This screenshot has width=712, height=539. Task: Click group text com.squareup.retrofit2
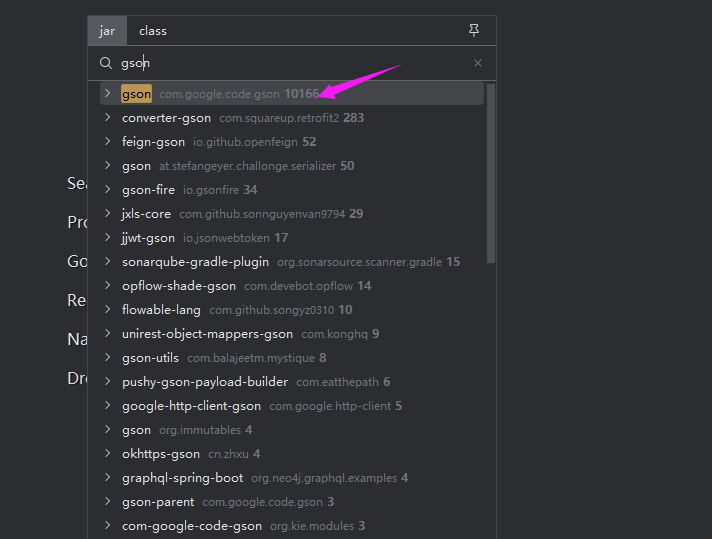pyautogui.click(x=279, y=118)
